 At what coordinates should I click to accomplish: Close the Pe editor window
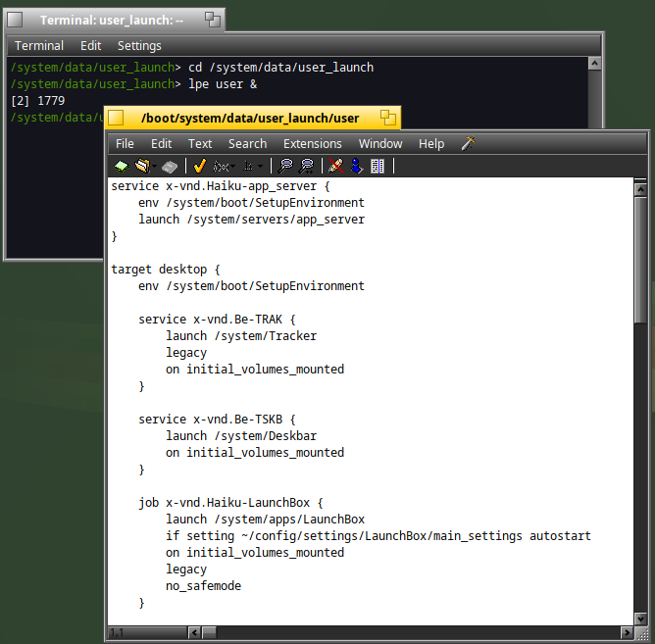[x=116, y=118]
